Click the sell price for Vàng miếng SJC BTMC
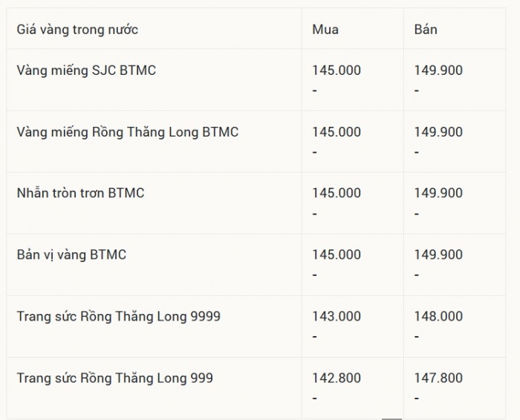The width and height of the screenshot is (520, 420). [438, 70]
